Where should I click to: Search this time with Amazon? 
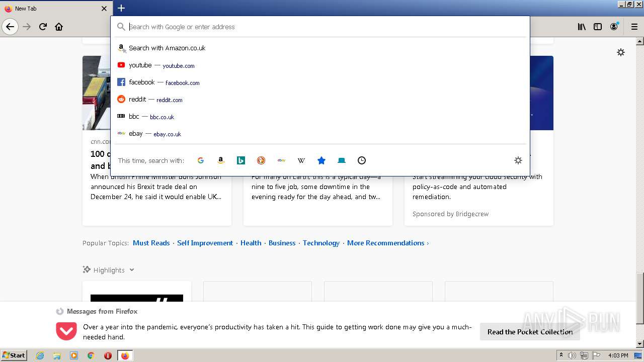click(x=221, y=160)
